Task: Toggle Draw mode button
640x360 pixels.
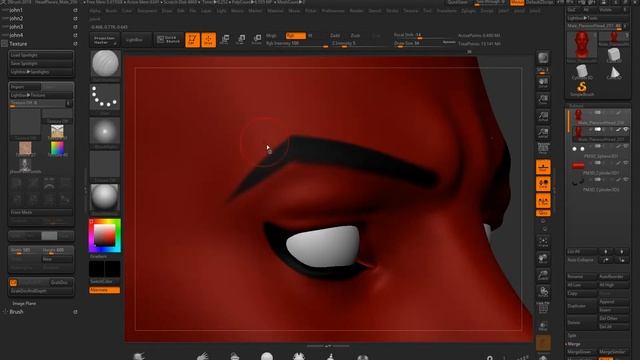Action: tap(209, 40)
